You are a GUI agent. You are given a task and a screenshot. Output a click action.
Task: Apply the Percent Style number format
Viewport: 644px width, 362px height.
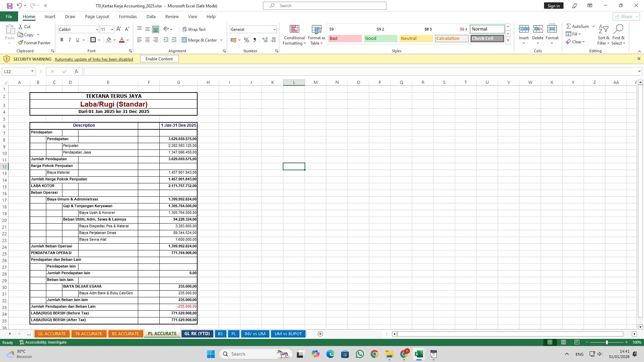pos(247,40)
